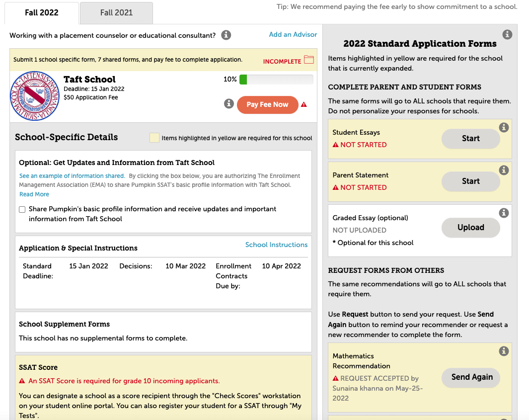This screenshot has width=529, height=420.
Task: Click the folder icon beside INCOMPLETE status
Action: (308, 60)
